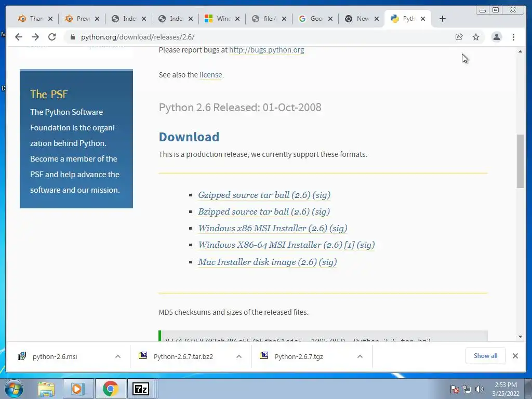Open sig link for Windows x86 MSI
This screenshot has width=532, height=399.
338,229
